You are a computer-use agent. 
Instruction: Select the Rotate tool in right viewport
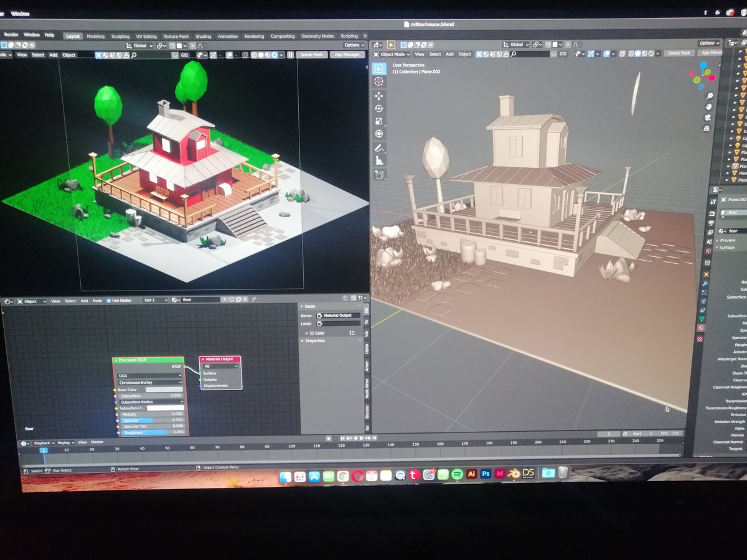click(379, 108)
